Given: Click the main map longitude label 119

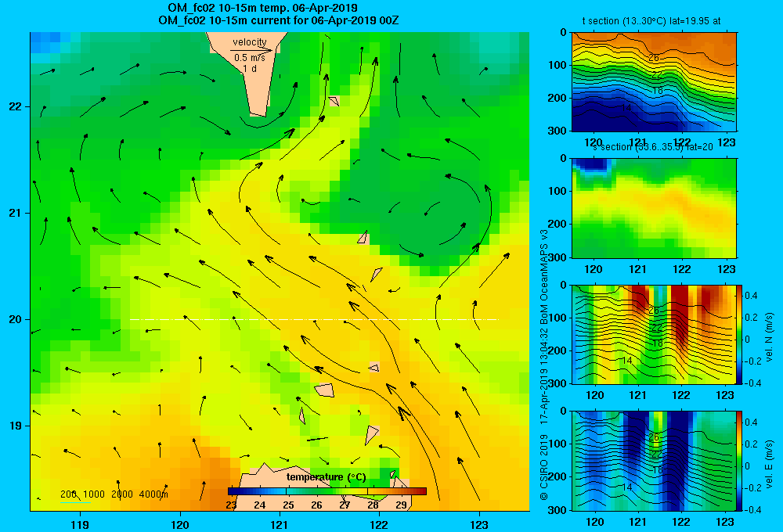Looking at the screenshot, I should pyautogui.click(x=80, y=525).
